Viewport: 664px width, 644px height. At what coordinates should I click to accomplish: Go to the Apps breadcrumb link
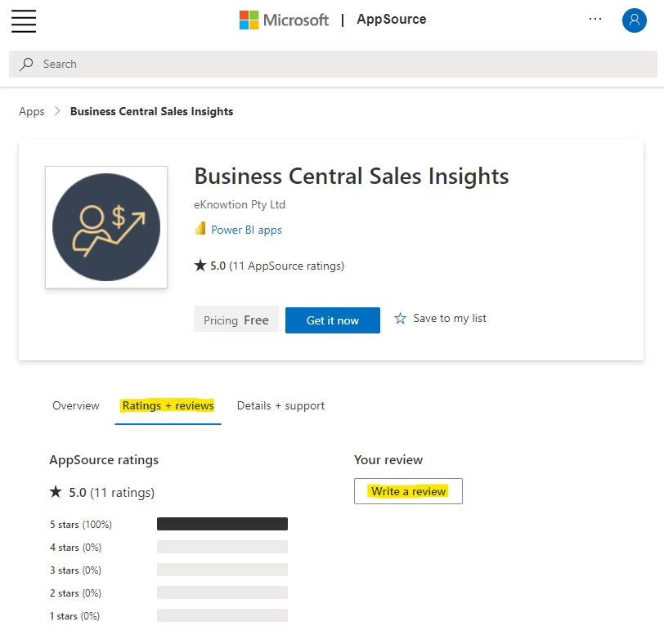point(32,111)
